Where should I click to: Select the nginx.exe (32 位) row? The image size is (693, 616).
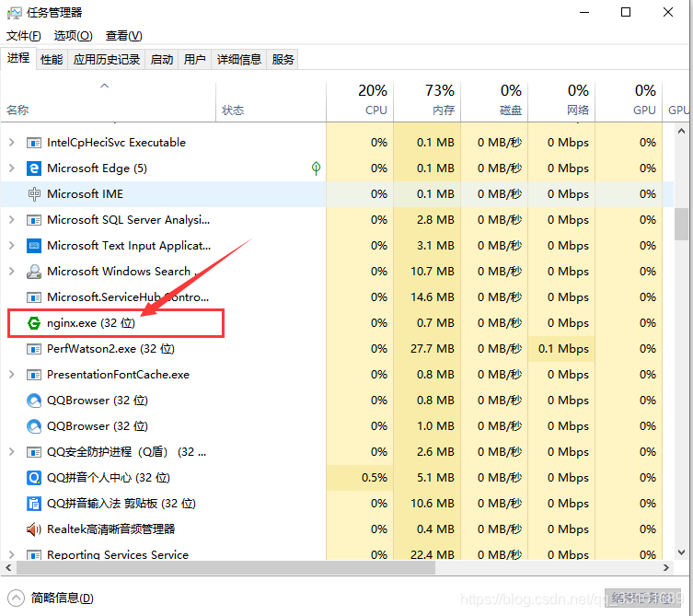[337, 323]
